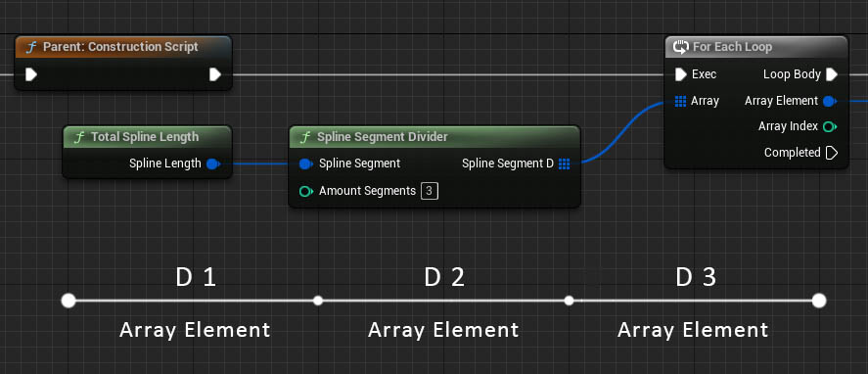Select the Array Index output pin
Screen dimensions: 868x374
[829, 127]
